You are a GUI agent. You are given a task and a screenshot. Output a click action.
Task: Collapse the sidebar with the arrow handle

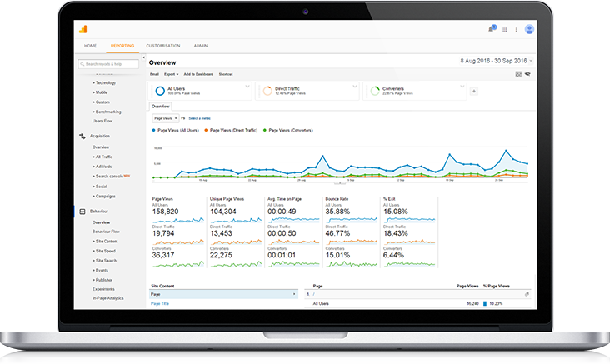coord(143,57)
